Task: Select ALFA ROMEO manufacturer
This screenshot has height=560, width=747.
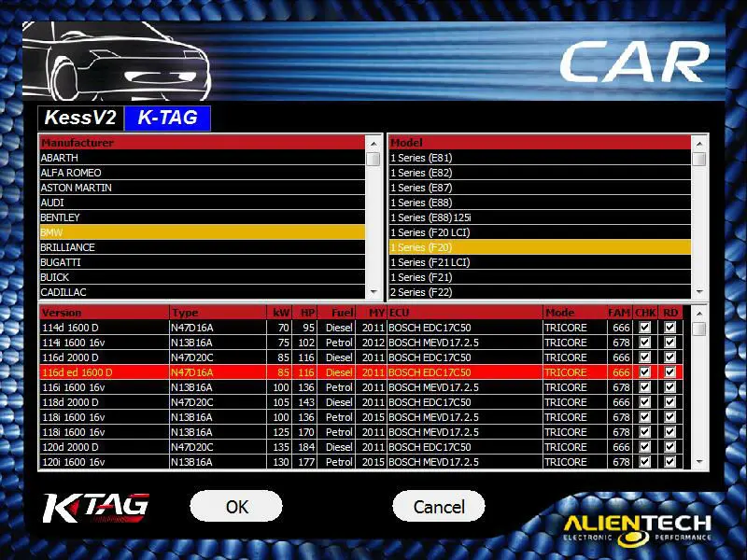Action: point(203,173)
